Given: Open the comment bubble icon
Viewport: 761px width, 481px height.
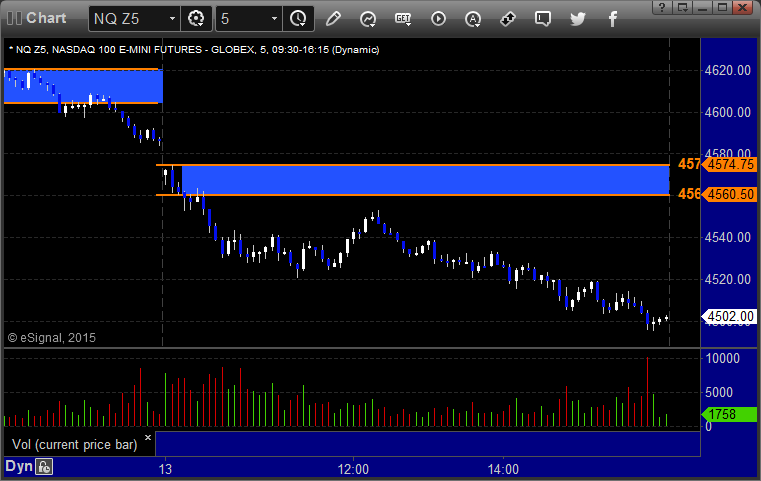Looking at the screenshot, I should tap(543, 19).
